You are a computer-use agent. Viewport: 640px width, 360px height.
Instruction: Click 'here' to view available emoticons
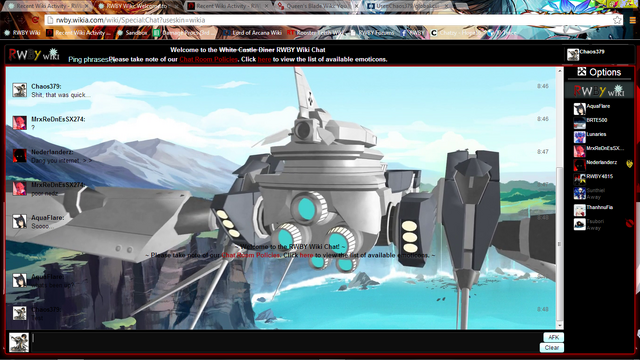(264, 59)
